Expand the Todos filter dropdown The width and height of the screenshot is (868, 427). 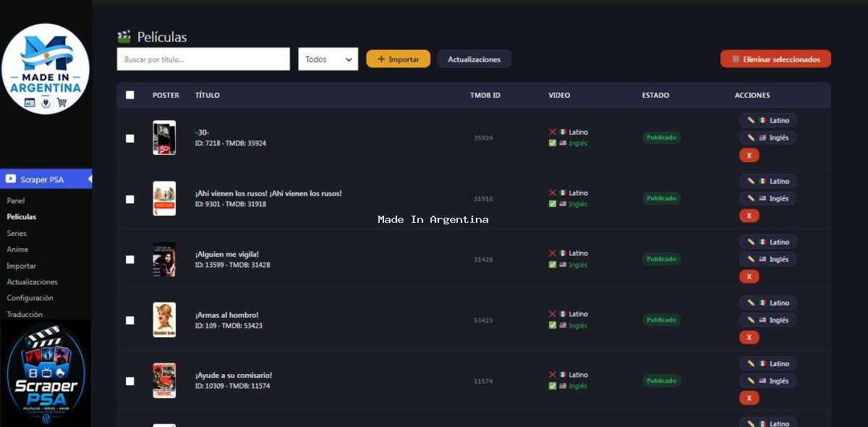pyautogui.click(x=328, y=59)
